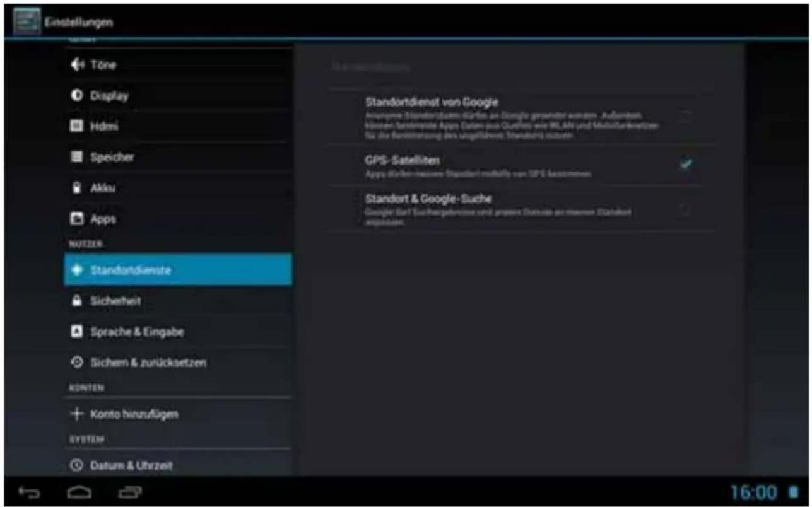Image resolution: width=812 pixels, height=507 pixels.
Task: Click the Akku battery icon in sidebar
Action: click(x=76, y=188)
